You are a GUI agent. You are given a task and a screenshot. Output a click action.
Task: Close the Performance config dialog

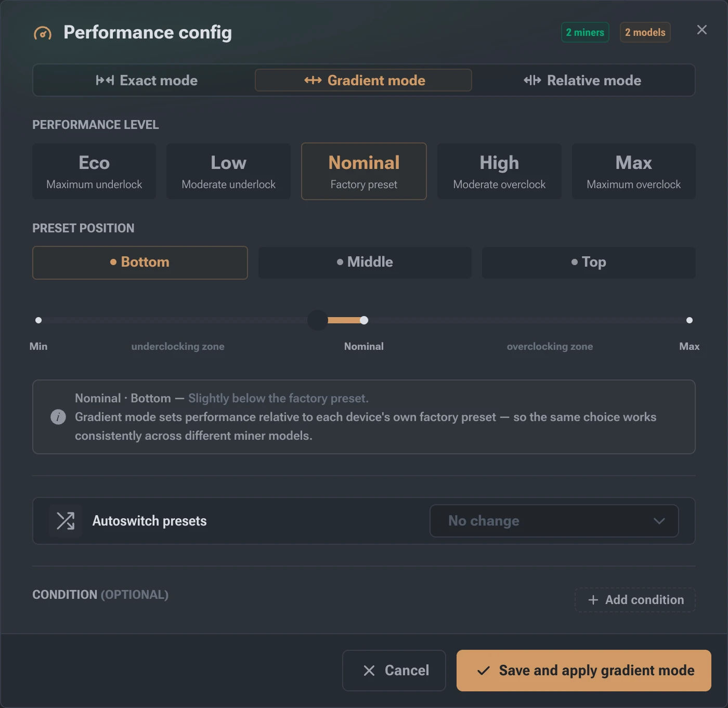(702, 30)
